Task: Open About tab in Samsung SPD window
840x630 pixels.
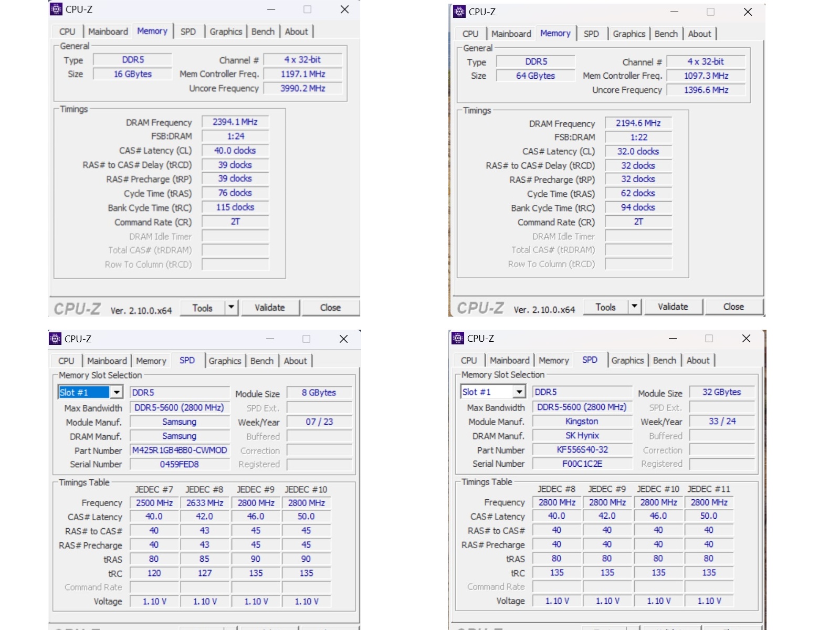Action: pos(296,361)
